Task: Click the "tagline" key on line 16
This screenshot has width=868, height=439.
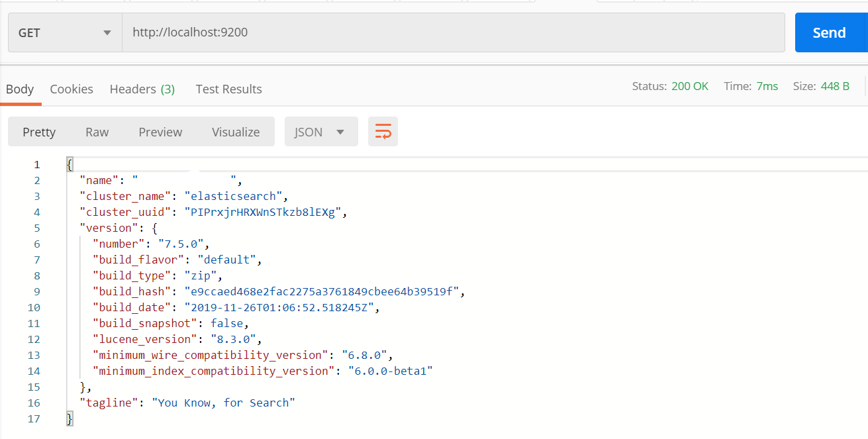Action: (x=109, y=403)
